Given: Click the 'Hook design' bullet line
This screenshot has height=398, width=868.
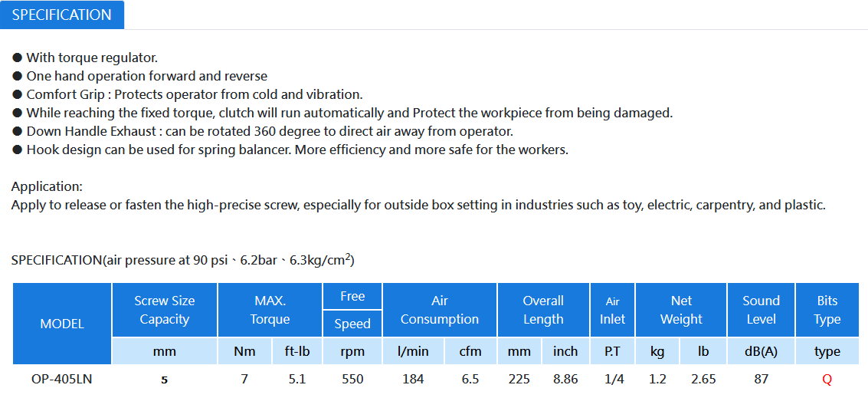Looking at the screenshot, I should pyautogui.click(x=290, y=150).
